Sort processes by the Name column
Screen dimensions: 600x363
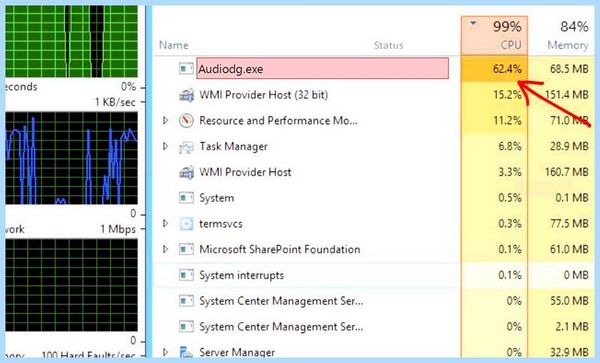174,45
